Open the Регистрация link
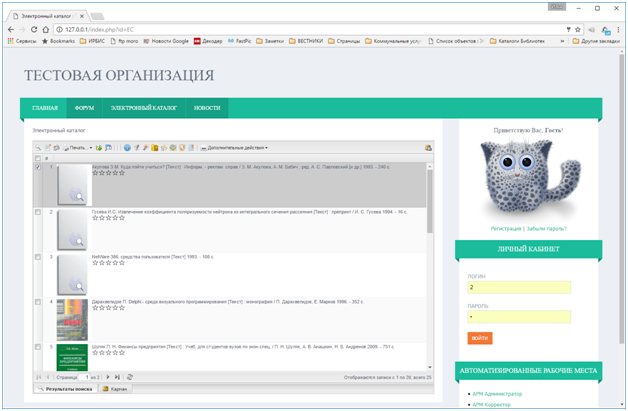The image size is (628, 411). [507, 229]
